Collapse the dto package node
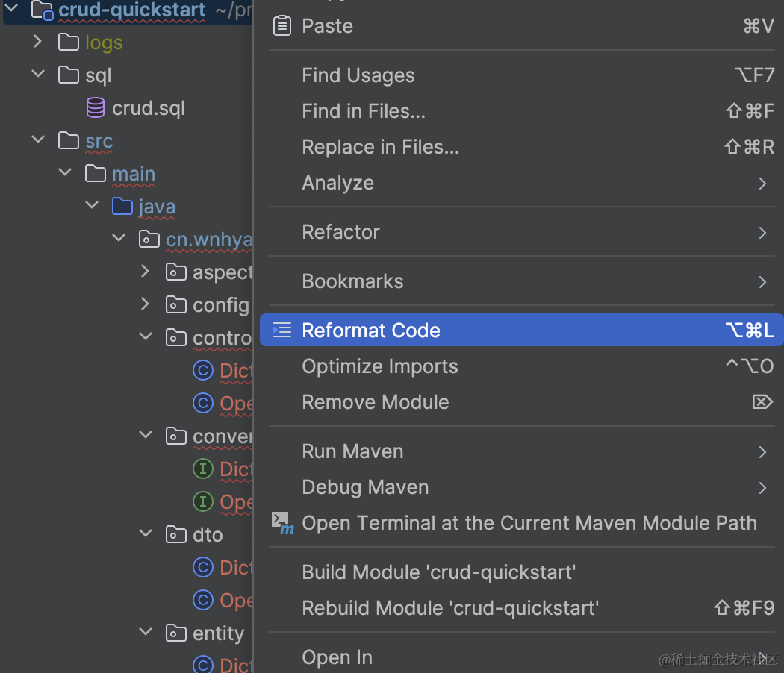 point(146,534)
